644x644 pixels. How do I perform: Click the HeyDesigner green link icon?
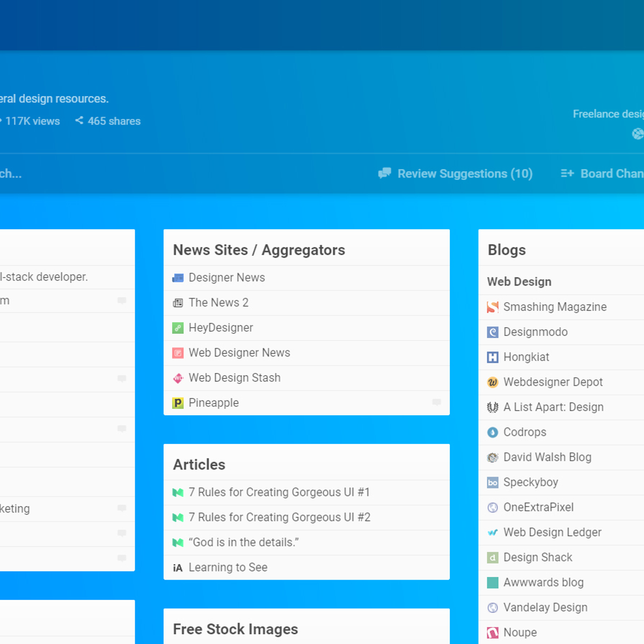178,327
